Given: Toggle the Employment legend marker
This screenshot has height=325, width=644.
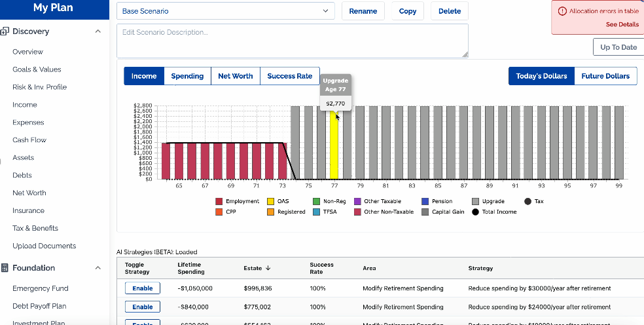Looking at the screenshot, I should (x=219, y=201).
